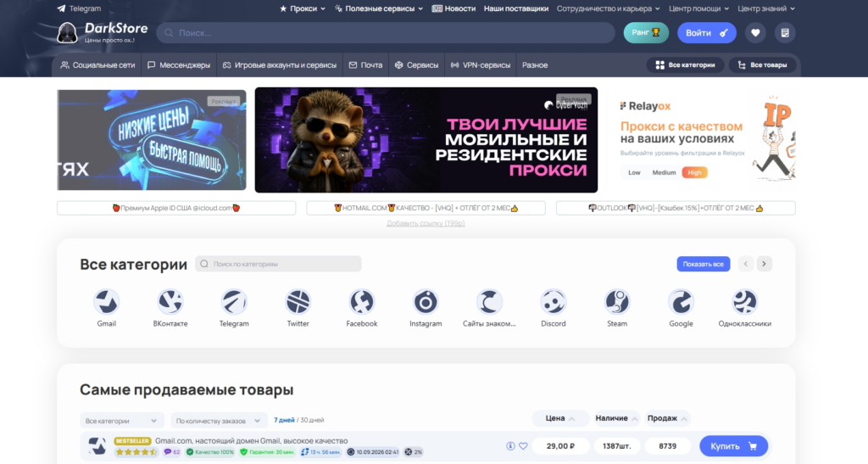Click the Добавить ссылку (199р) link
This screenshot has width=868, height=464.
pos(426,223)
